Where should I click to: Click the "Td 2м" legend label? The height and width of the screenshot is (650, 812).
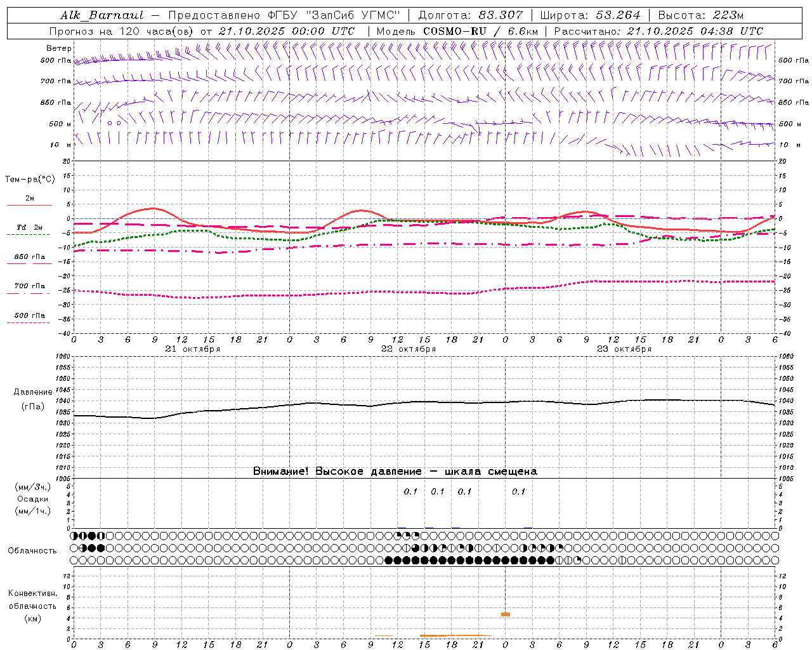[30, 227]
